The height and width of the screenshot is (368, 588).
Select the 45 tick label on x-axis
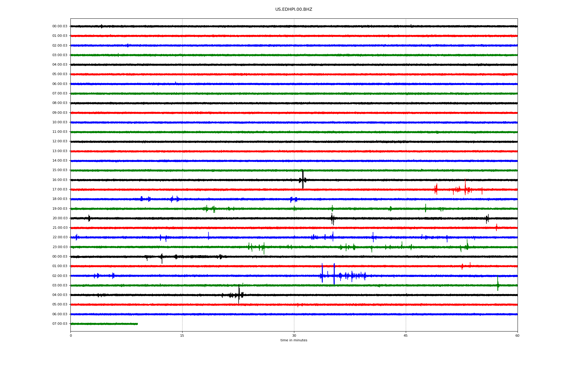[x=406, y=335]
